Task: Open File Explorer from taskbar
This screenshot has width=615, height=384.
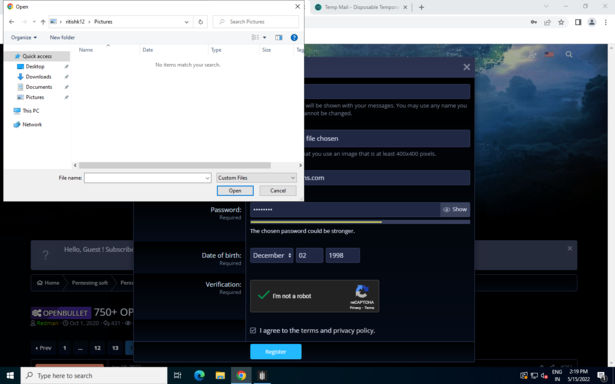Action: click(220, 376)
